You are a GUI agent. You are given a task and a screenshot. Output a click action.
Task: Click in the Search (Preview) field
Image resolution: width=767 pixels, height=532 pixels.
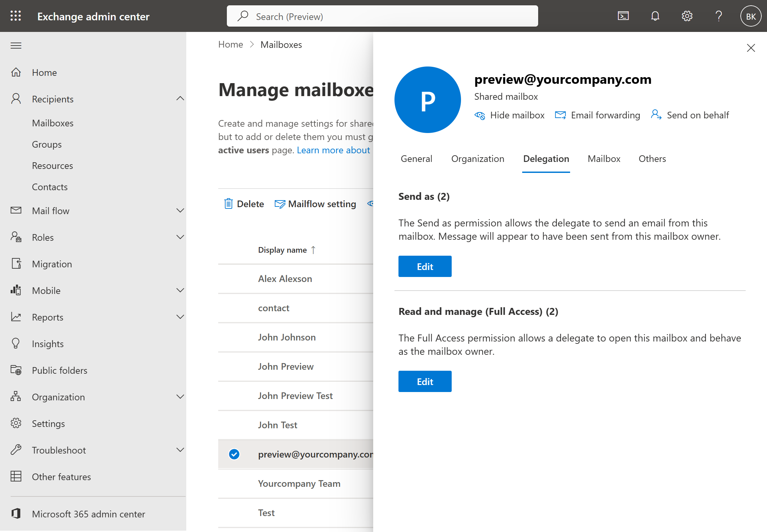pyautogui.click(x=382, y=16)
